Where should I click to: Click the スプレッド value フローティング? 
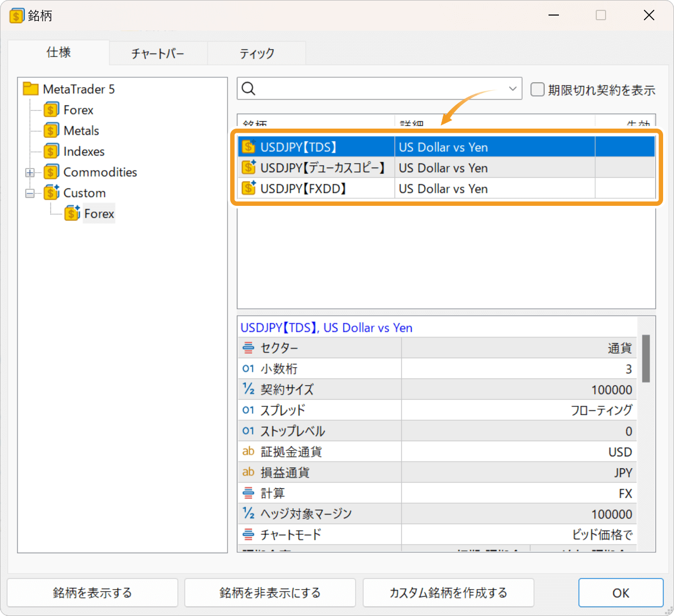click(601, 411)
